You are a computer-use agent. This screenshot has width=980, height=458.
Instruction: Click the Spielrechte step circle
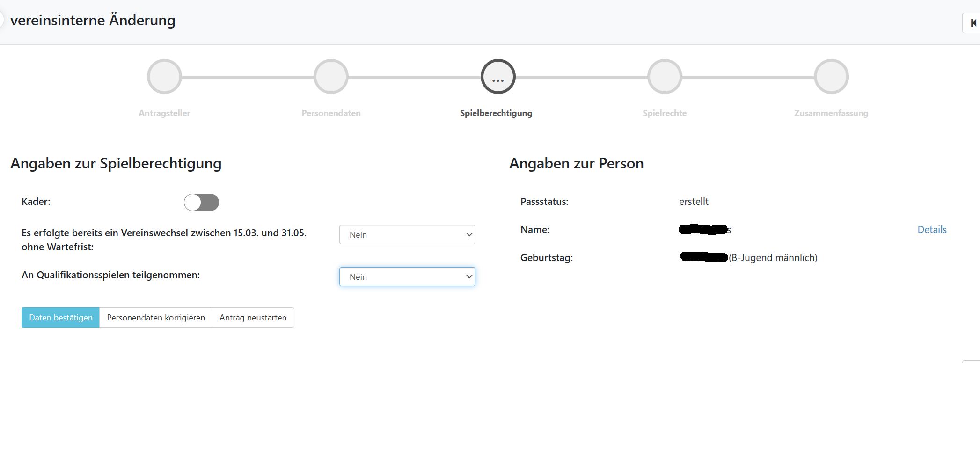coord(665,77)
